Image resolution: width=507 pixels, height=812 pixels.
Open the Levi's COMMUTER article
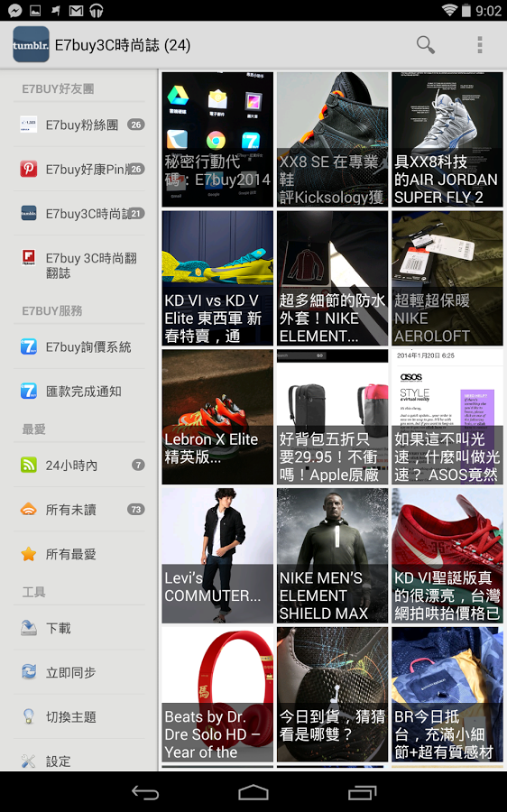point(217,556)
